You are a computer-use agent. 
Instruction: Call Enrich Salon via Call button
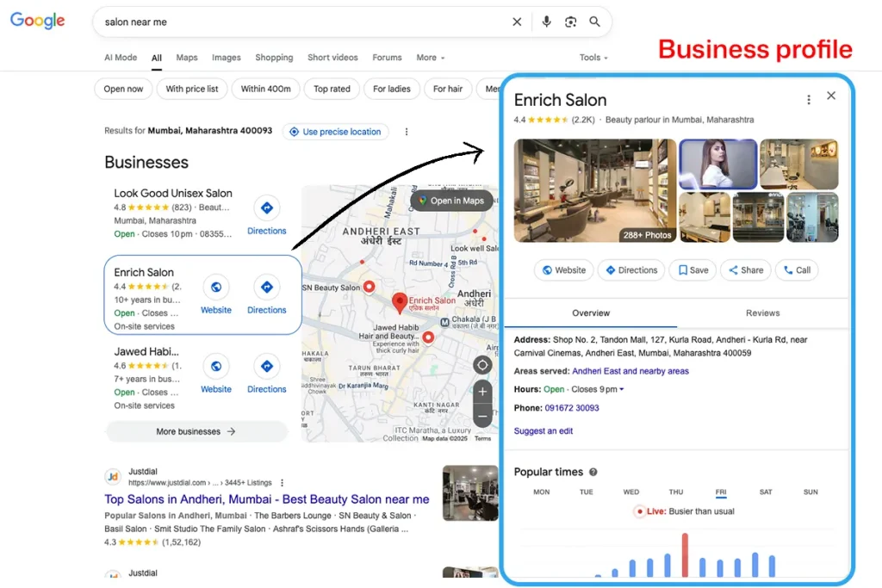pos(797,270)
